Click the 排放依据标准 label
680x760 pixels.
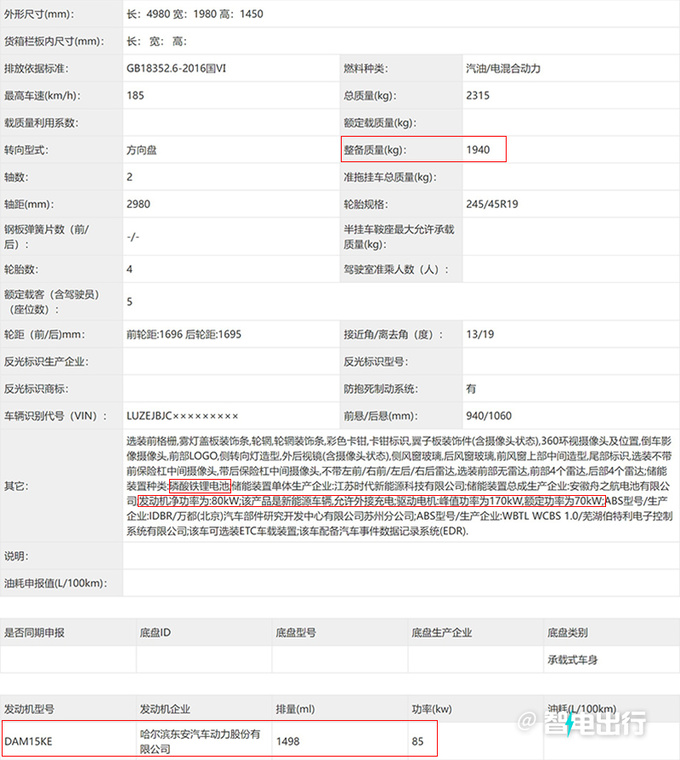click(x=36, y=68)
